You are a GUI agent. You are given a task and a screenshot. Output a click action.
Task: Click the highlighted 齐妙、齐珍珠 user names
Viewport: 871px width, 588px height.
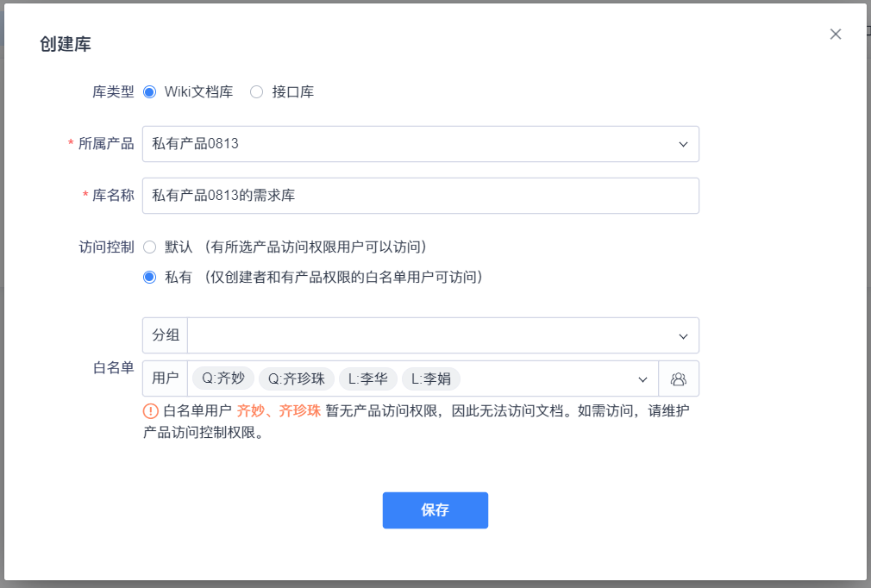coord(271,411)
